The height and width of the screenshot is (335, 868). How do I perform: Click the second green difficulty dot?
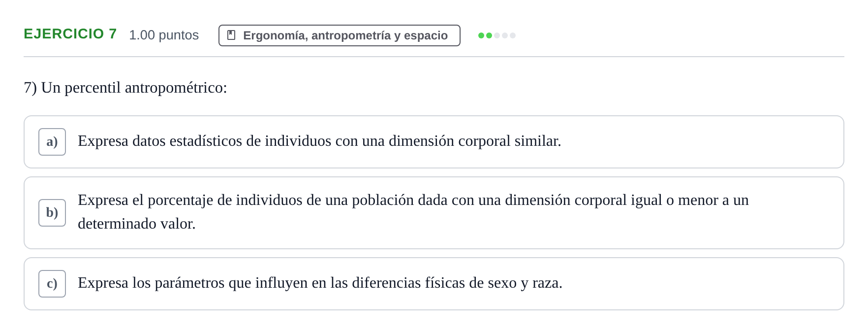pos(489,35)
